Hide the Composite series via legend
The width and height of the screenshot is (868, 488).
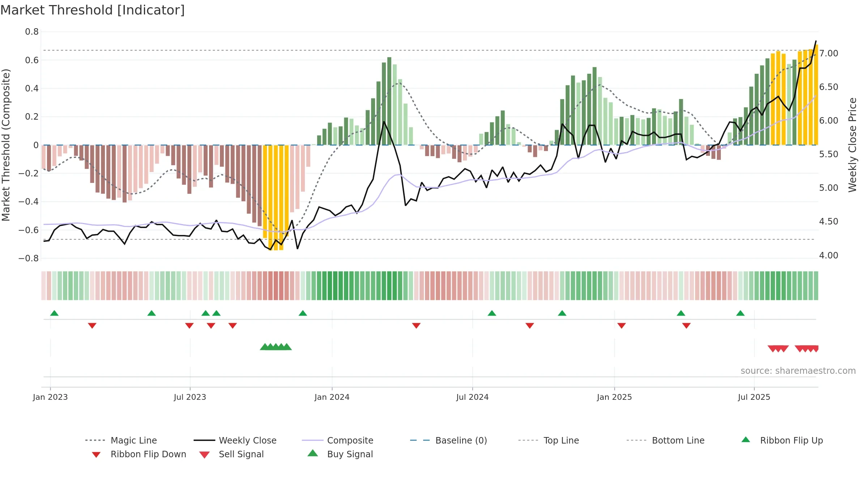[x=337, y=440]
